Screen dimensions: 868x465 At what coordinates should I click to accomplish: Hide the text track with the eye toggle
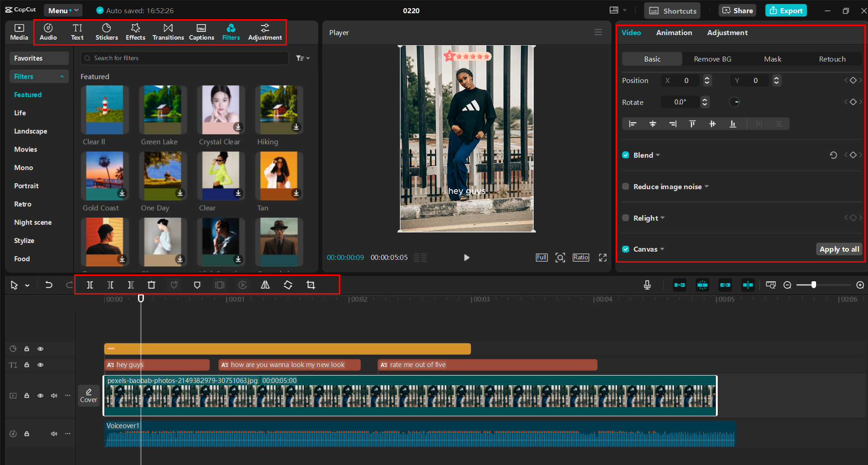click(41, 365)
